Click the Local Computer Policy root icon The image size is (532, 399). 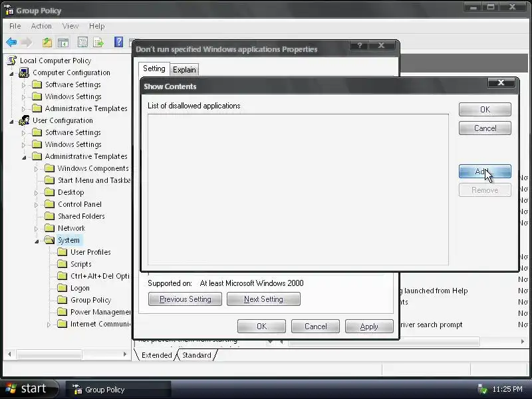click(x=12, y=61)
